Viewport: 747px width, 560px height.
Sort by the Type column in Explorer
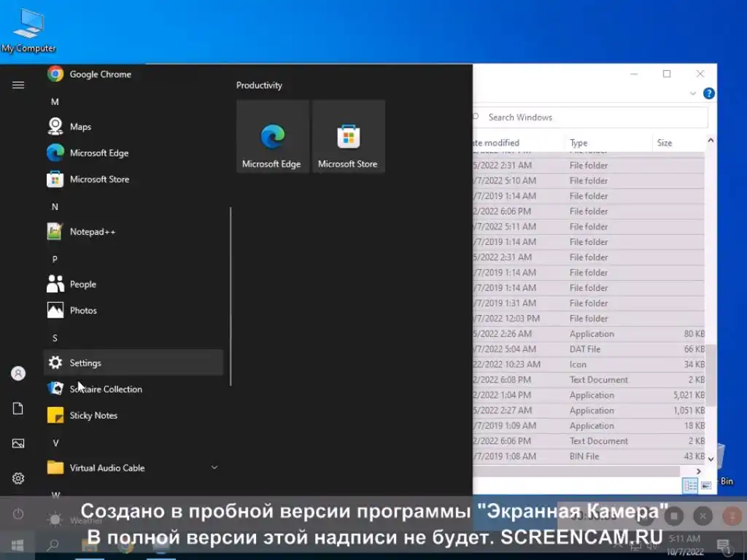coord(608,143)
